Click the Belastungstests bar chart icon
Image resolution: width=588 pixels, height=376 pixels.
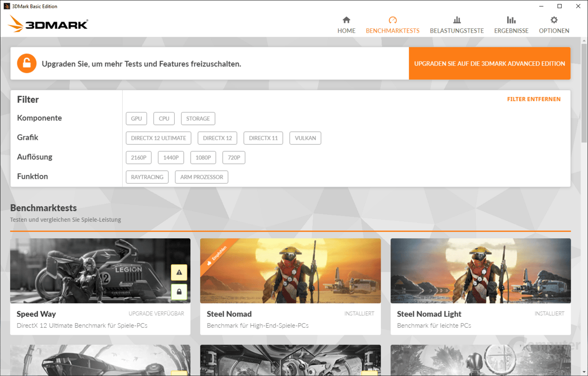point(457,20)
